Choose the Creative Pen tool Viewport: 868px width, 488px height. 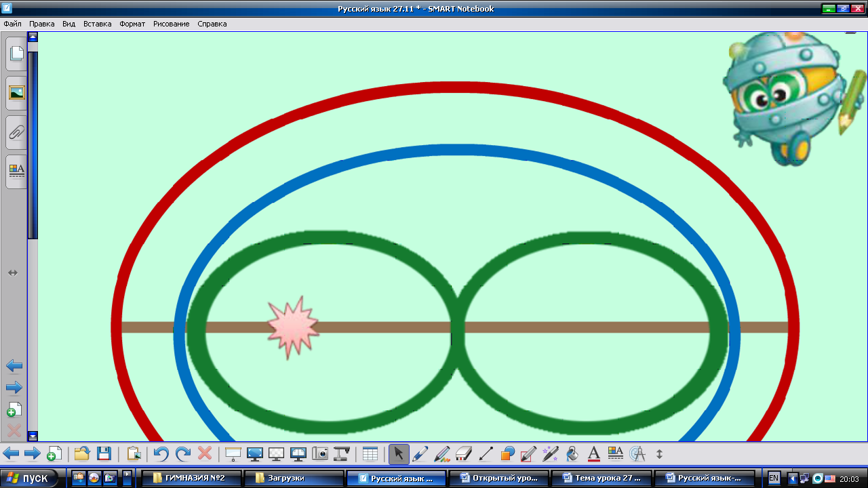(x=442, y=453)
